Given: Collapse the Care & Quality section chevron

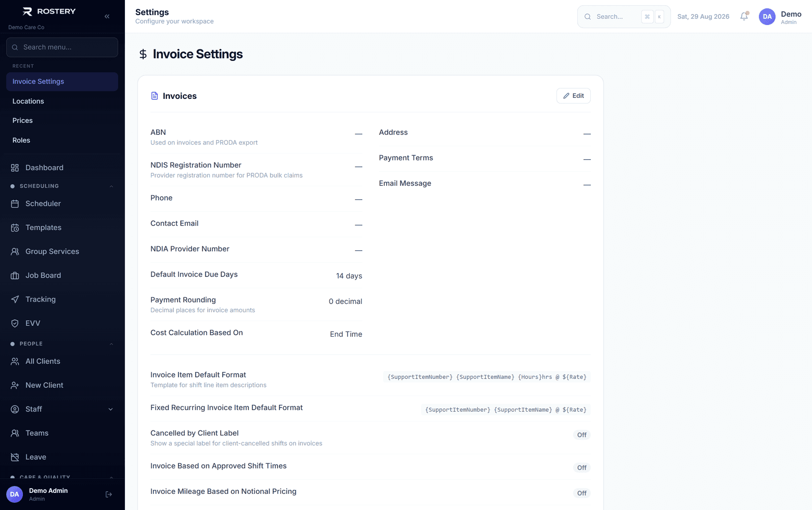Looking at the screenshot, I should click(x=111, y=477).
